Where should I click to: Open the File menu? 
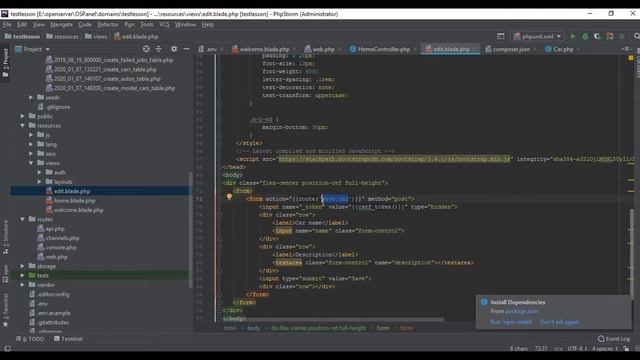click(7, 24)
